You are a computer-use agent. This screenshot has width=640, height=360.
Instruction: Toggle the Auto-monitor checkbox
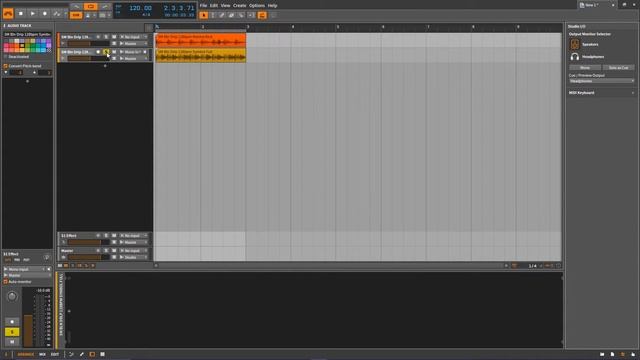pyautogui.click(x=6, y=282)
